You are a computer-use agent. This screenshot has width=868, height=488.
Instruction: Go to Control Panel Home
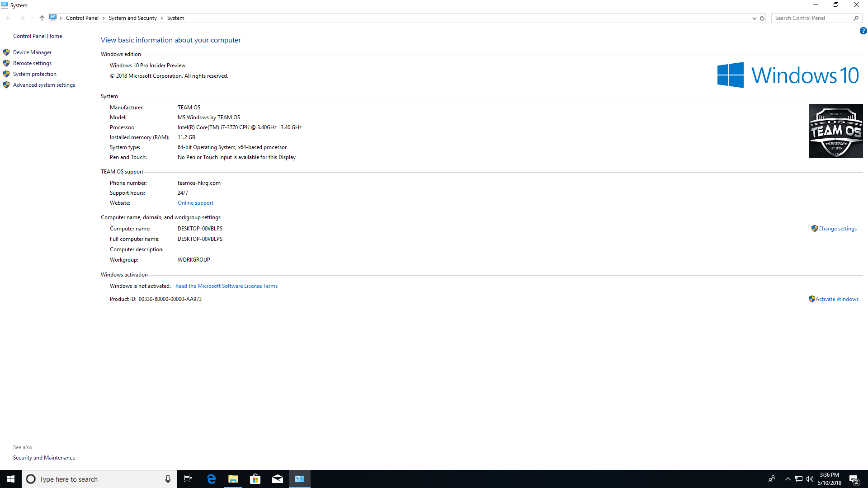tap(38, 36)
